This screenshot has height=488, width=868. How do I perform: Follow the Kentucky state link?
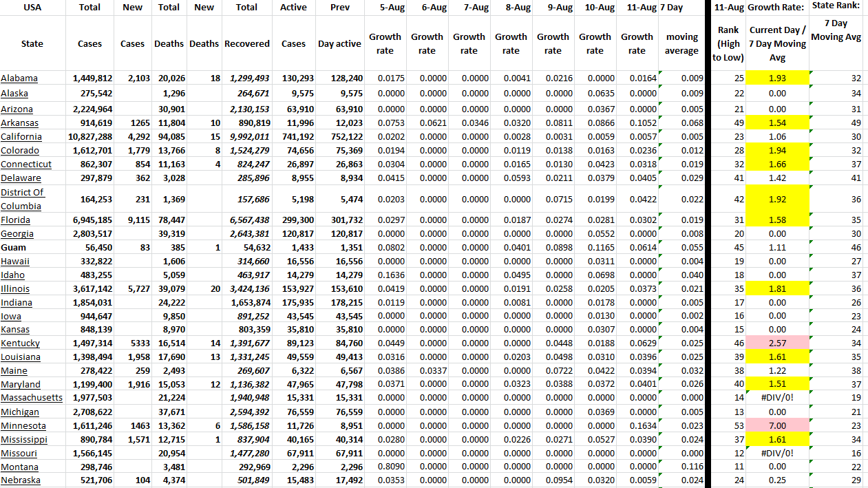(x=21, y=343)
